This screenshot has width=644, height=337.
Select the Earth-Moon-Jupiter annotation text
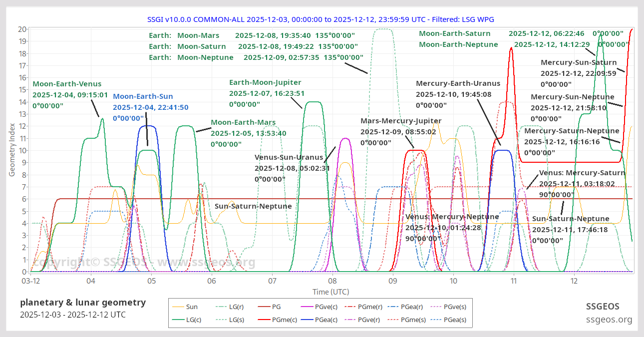pyautogui.click(x=265, y=82)
